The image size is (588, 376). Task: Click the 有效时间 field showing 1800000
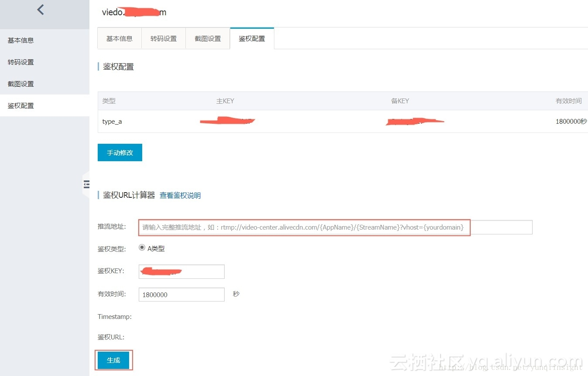point(181,294)
